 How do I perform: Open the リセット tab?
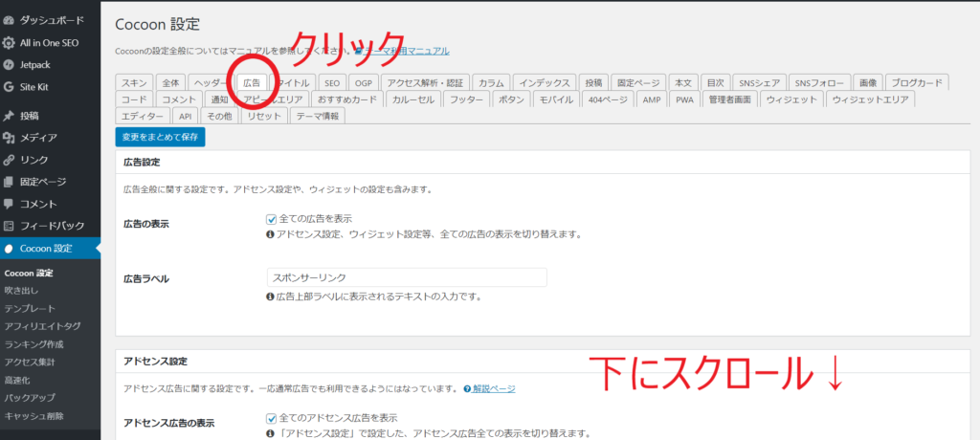click(x=264, y=117)
